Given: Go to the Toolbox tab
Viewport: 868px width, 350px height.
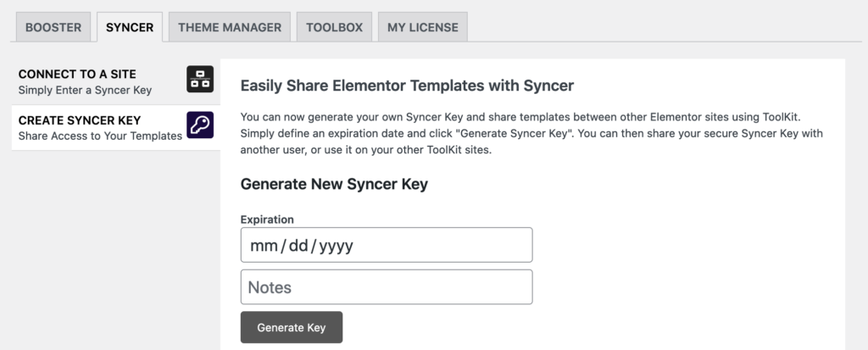Looking at the screenshot, I should (334, 27).
